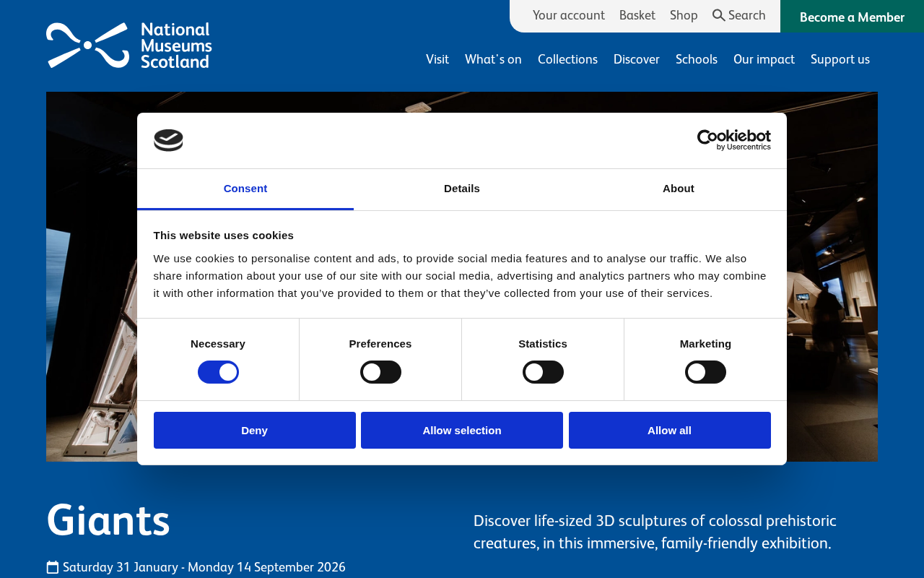
Task: Switch to the Details tab
Action: tap(462, 189)
